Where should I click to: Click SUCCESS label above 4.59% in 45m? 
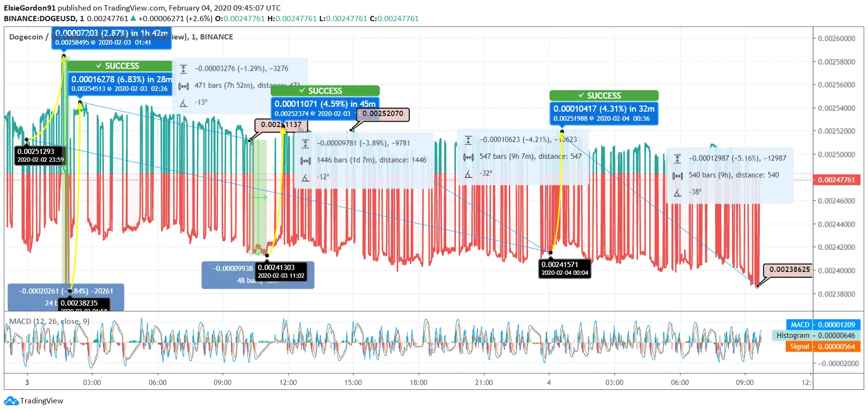click(x=325, y=90)
